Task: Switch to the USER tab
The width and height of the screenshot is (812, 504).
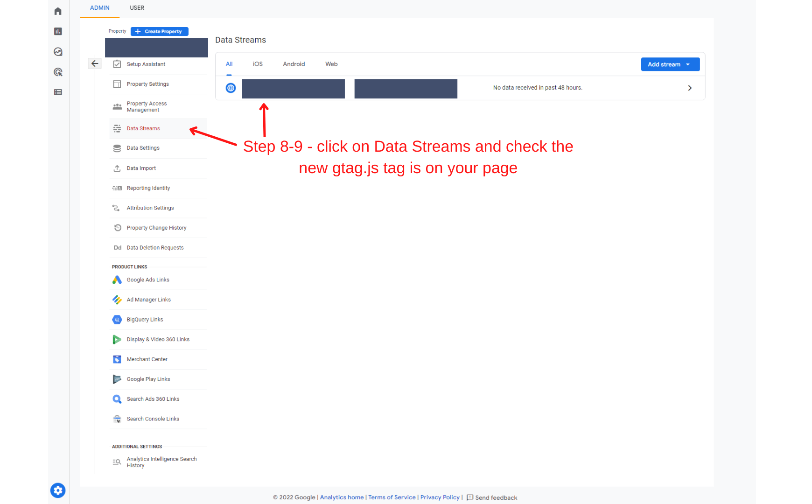Action: pyautogui.click(x=137, y=8)
